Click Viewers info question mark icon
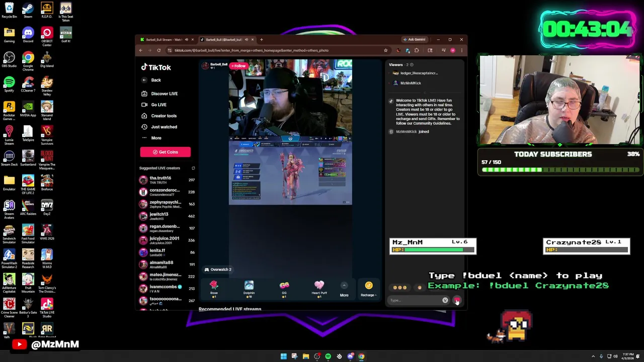Screen dimensions: 644x362 412,65
